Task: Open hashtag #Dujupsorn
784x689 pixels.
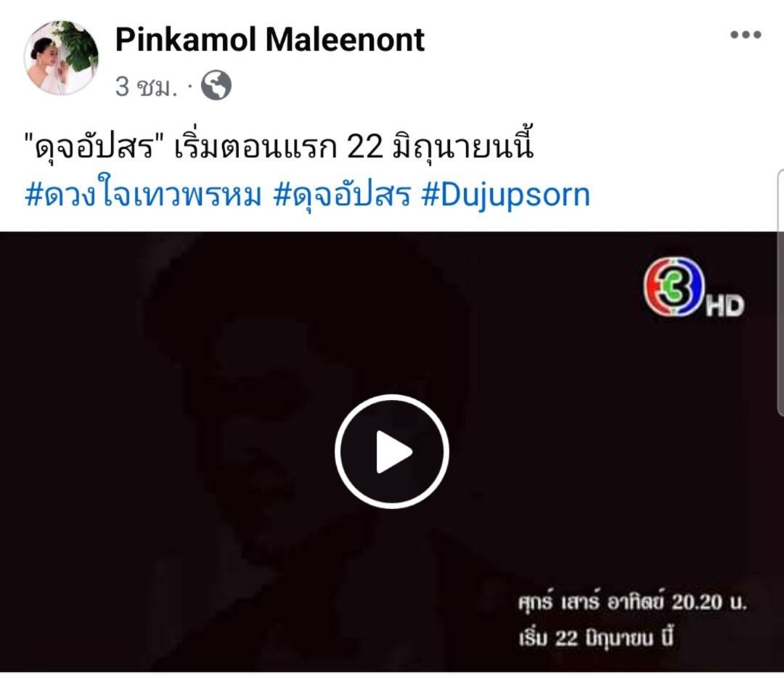Action: 506,195
